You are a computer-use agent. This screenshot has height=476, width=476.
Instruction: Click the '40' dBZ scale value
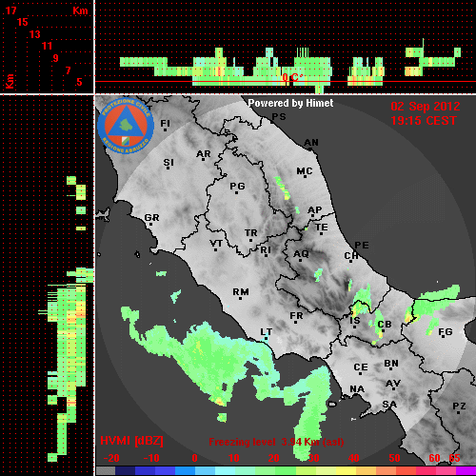pos(354,458)
